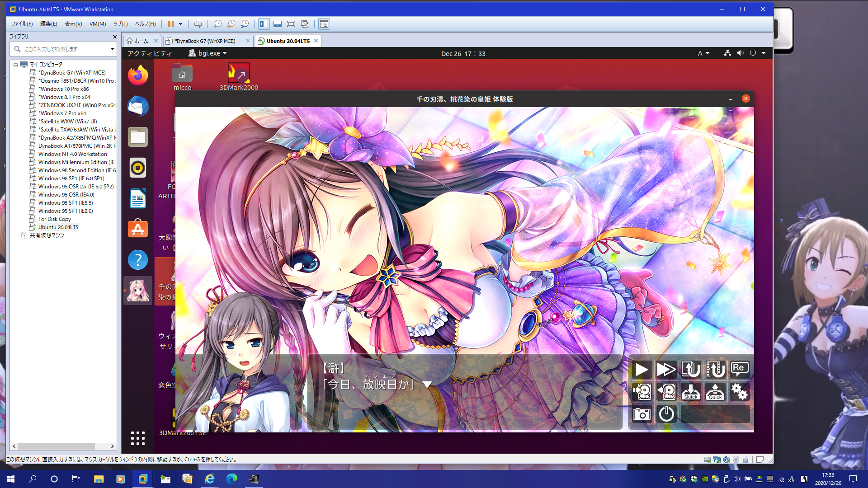Click the Ubuntu clock Dec 26 17:33

463,53
